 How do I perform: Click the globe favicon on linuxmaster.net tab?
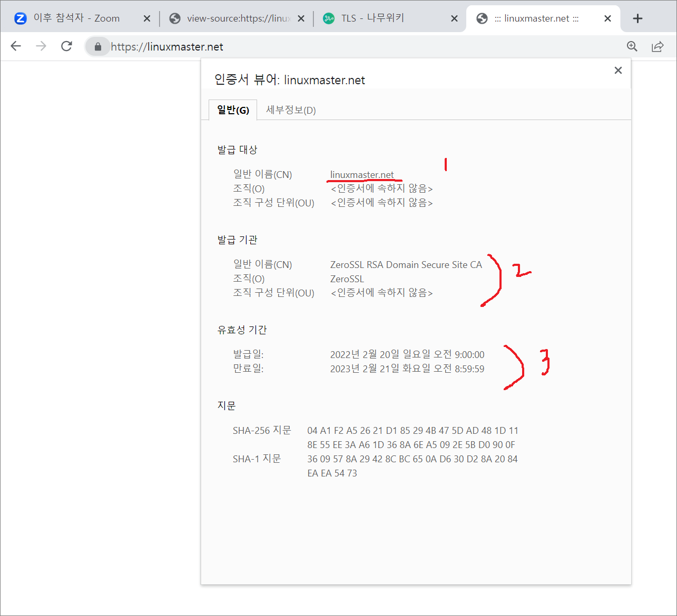482,18
